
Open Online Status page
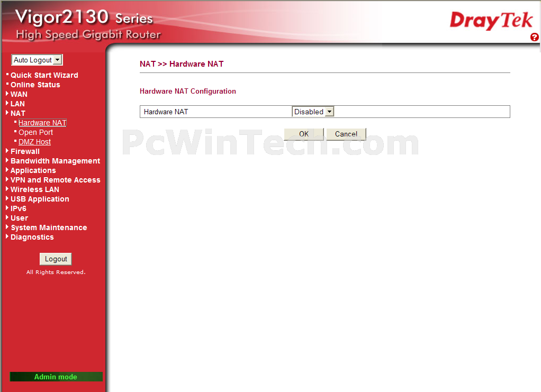(35, 85)
